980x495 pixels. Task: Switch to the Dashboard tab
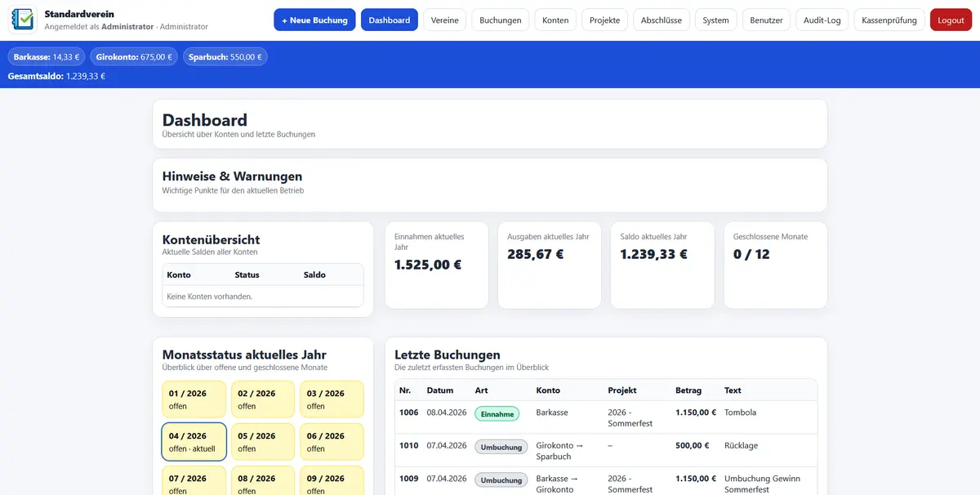(x=389, y=20)
